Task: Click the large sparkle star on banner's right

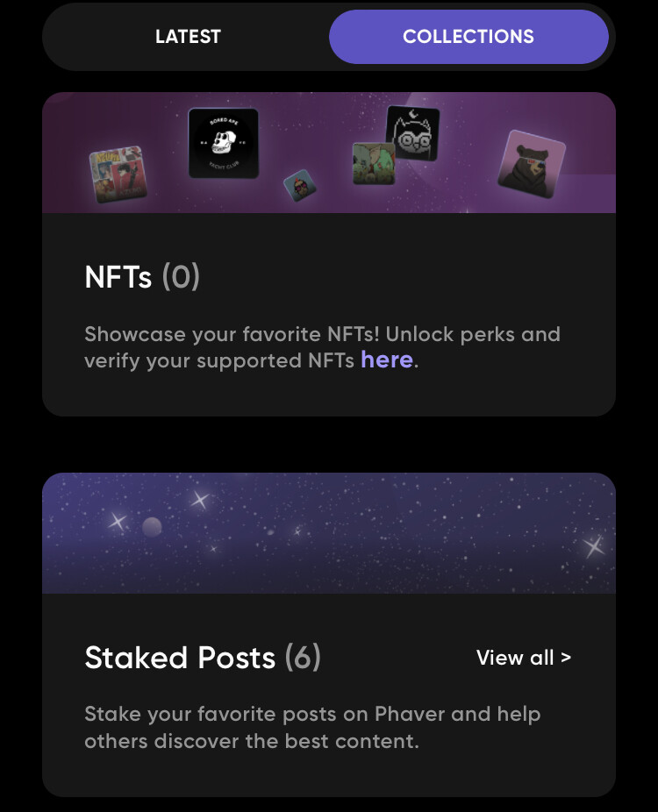Action: [x=593, y=545]
